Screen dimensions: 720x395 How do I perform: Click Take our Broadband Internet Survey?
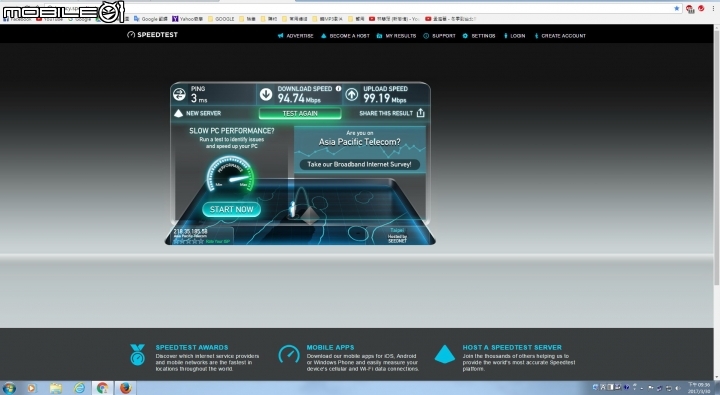(359, 164)
